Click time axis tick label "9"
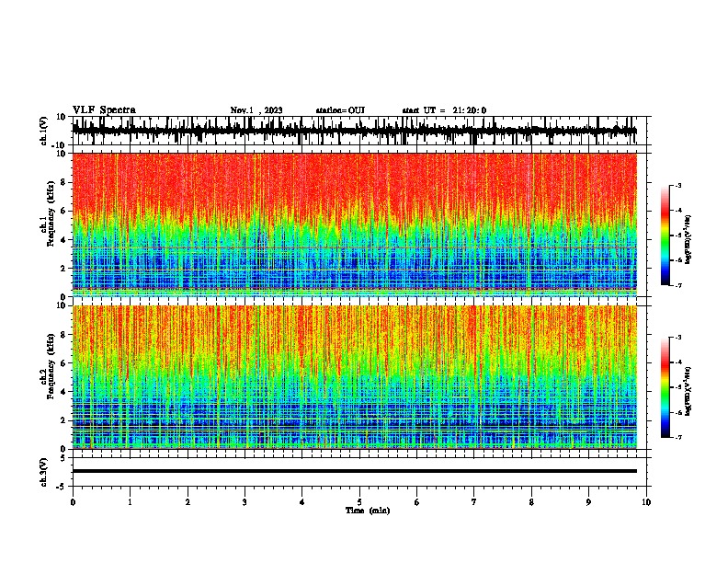The image size is (728, 563). tap(588, 502)
